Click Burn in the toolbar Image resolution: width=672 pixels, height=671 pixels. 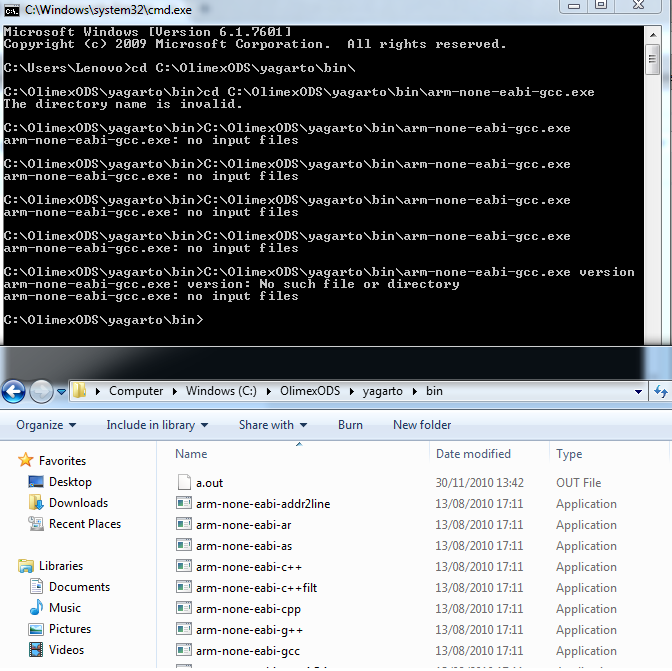pyautogui.click(x=350, y=425)
